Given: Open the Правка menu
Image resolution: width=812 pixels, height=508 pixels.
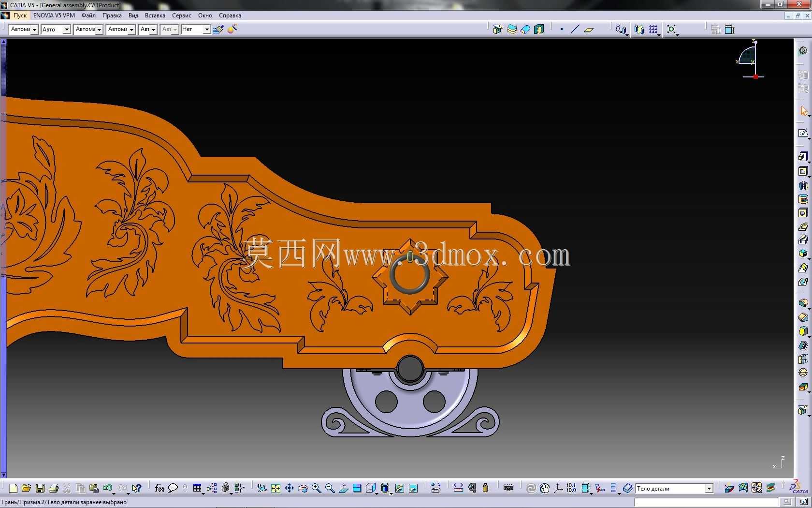Looking at the screenshot, I should pos(112,15).
